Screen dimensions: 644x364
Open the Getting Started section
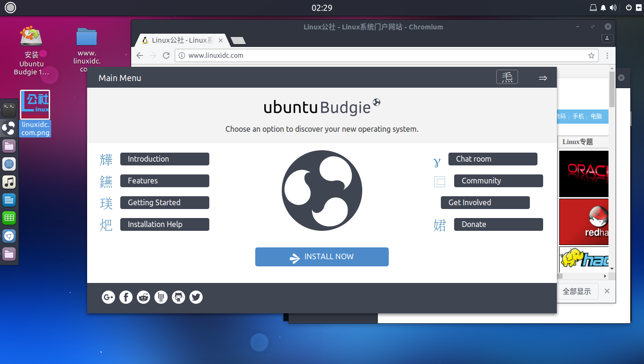pyautogui.click(x=164, y=202)
